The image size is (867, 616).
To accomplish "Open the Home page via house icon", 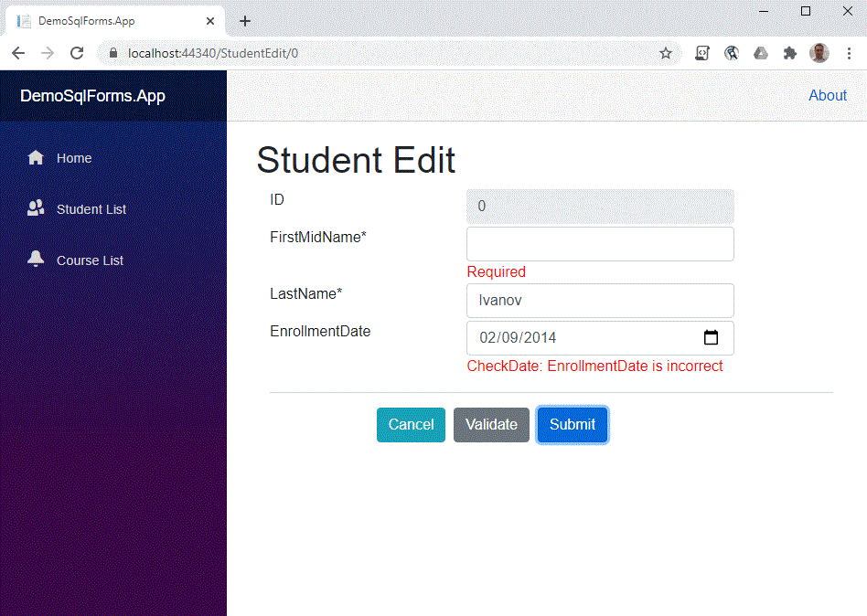I will pos(36,158).
